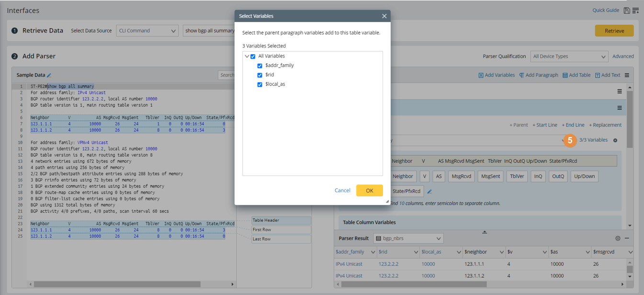Click the Add Variables toolbar icon
The height and width of the screenshot is (295, 644).
(481, 75)
